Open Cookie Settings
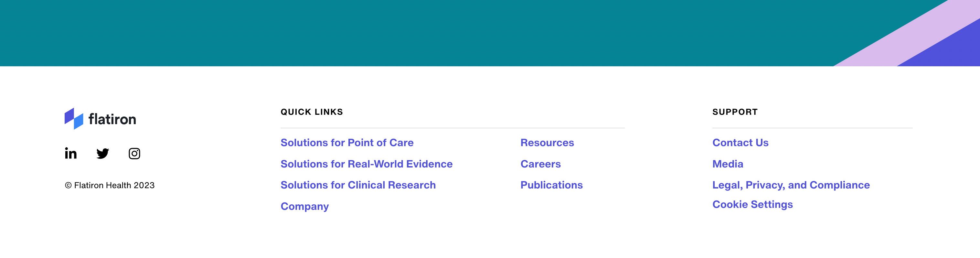 (752, 204)
